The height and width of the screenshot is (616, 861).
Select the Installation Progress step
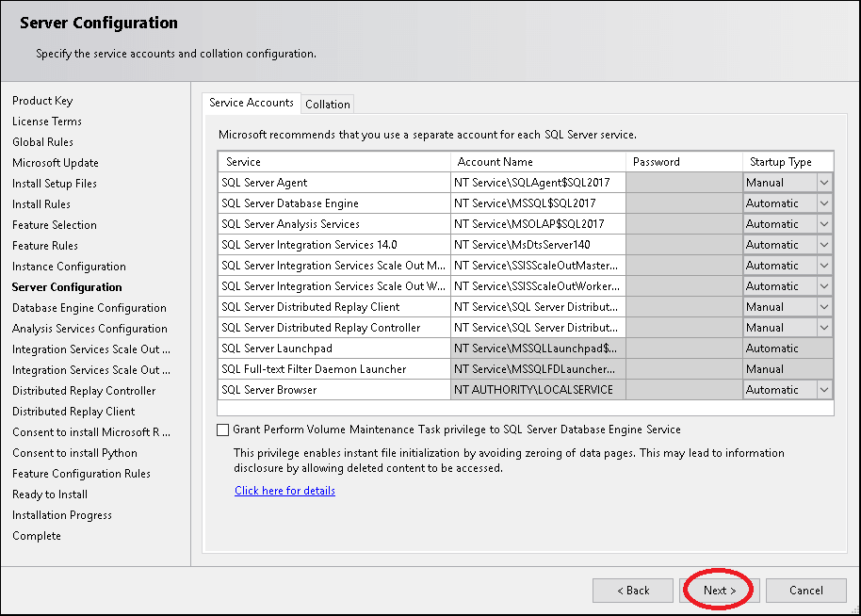click(61, 515)
